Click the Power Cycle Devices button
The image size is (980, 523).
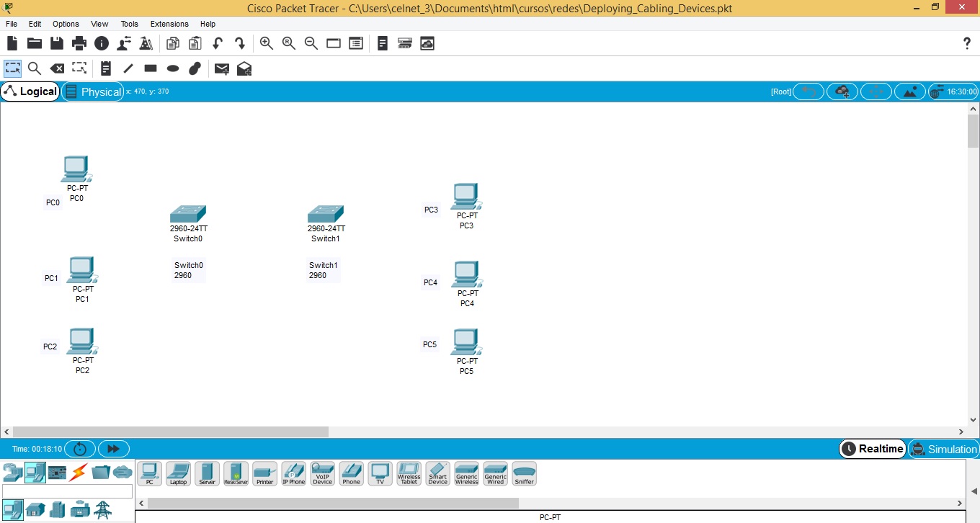coord(80,449)
